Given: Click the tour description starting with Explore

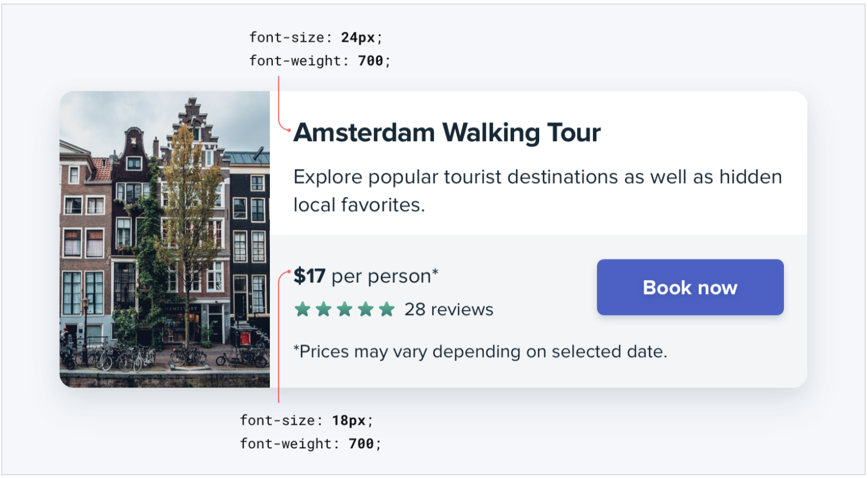Looking at the screenshot, I should point(537,190).
